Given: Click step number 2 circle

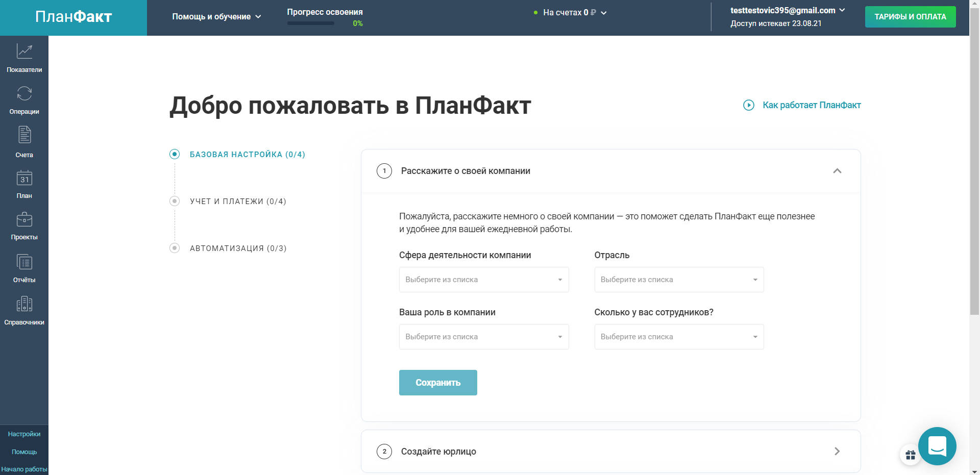Looking at the screenshot, I should [384, 452].
